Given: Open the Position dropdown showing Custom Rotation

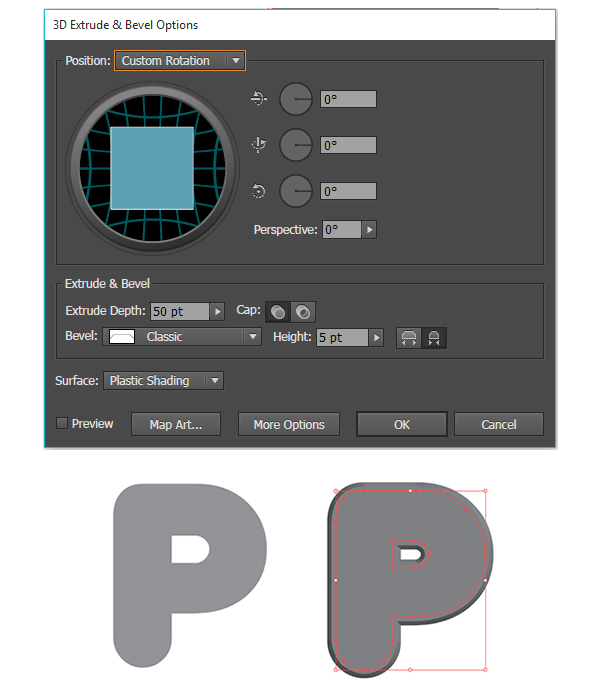Looking at the screenshot, I should 179,61.
